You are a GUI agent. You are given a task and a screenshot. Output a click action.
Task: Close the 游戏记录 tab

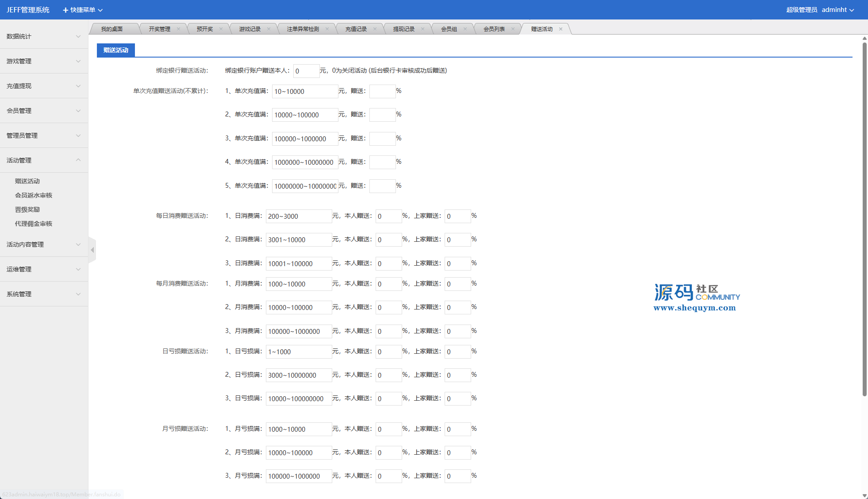pos(269,29)
